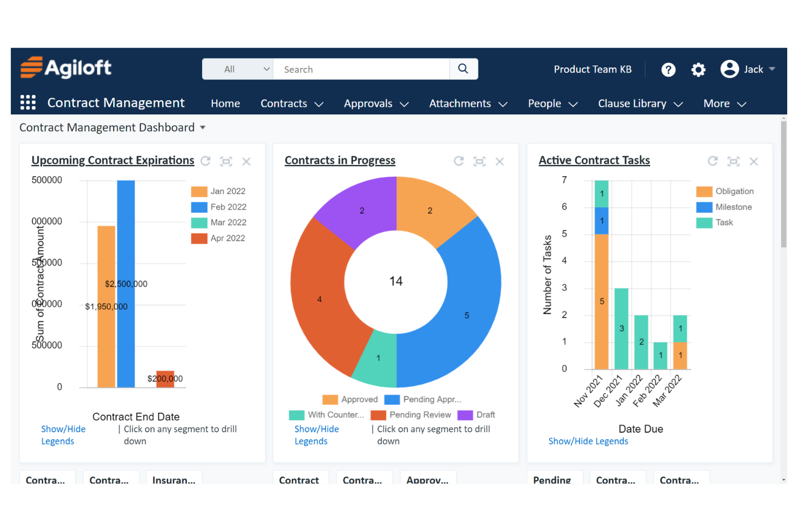Refresh the Active Contract Tasks widget

point(712,161)
